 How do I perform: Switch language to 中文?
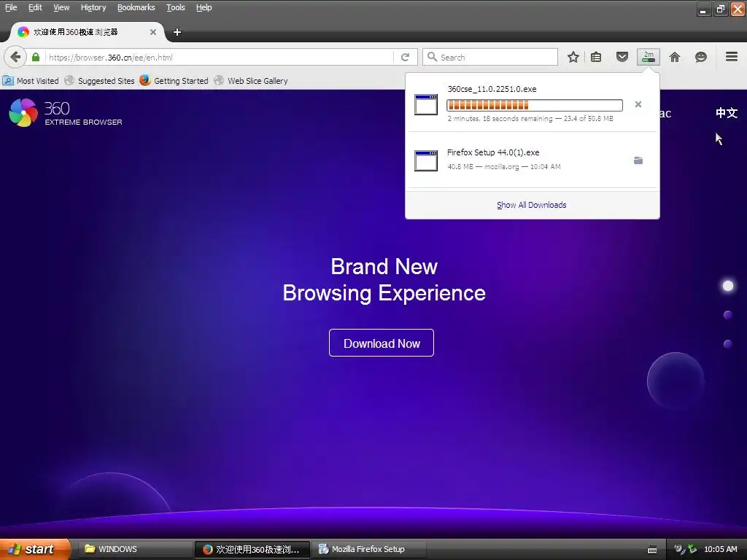click(727, 113)
